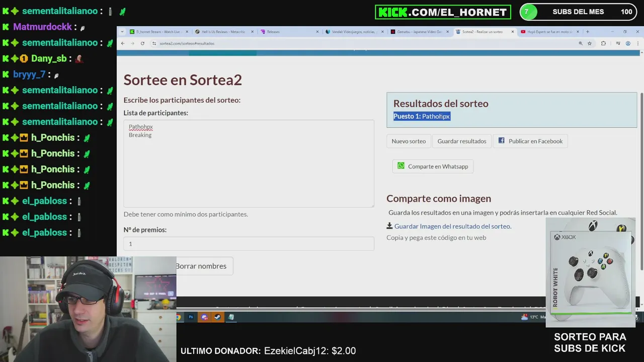Open browser zoom magnifier icon
The height and width of the screenshot is (362, 644).
581,43
